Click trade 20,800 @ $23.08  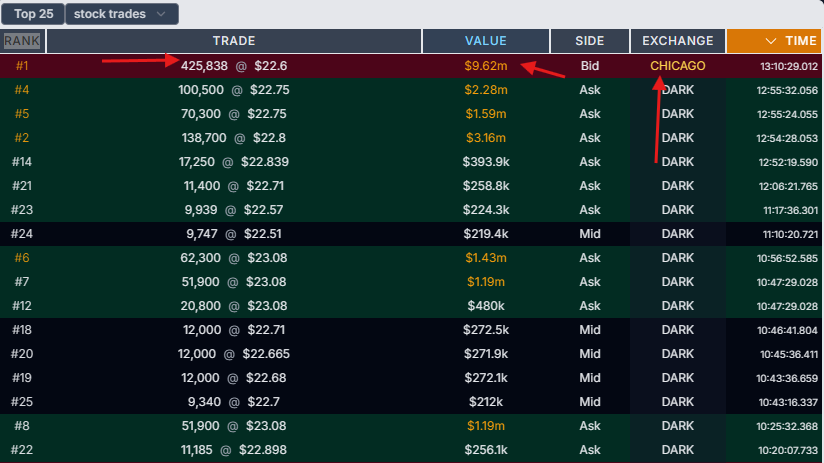coord(234,306)
